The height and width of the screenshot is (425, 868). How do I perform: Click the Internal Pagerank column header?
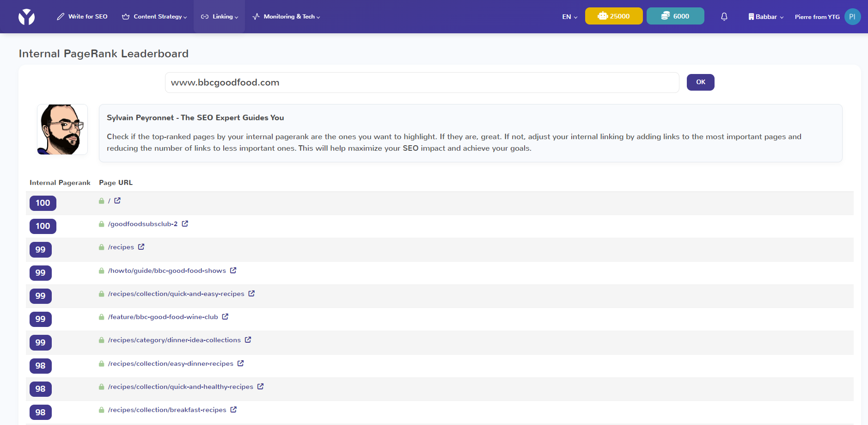tap(60, 183)
